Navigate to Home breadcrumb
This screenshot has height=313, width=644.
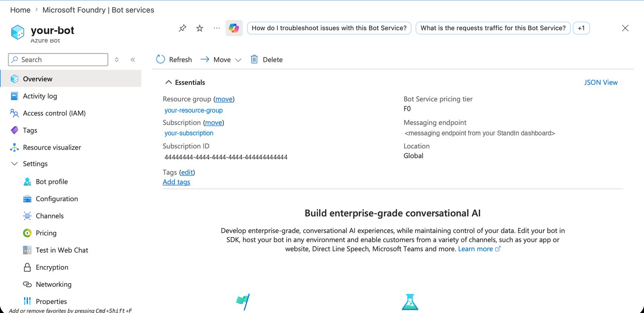click(20, 10)
